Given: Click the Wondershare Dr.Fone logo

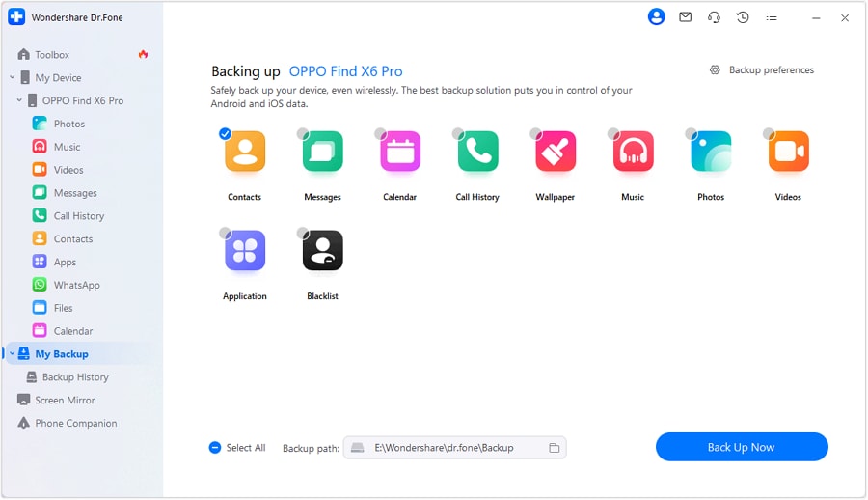Looking at the screenshot, I should [16, 17].
